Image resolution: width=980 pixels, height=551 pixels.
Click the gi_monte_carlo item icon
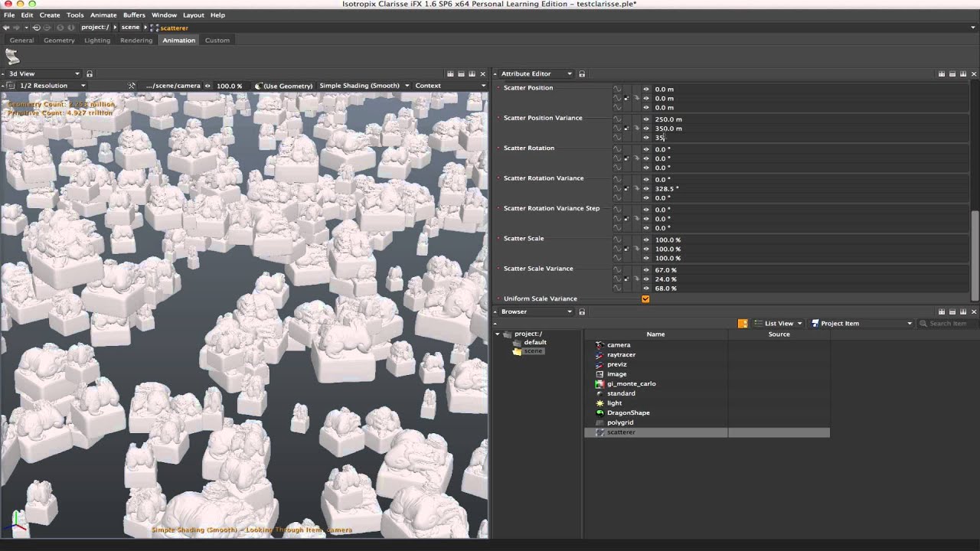tap(599, 384)
